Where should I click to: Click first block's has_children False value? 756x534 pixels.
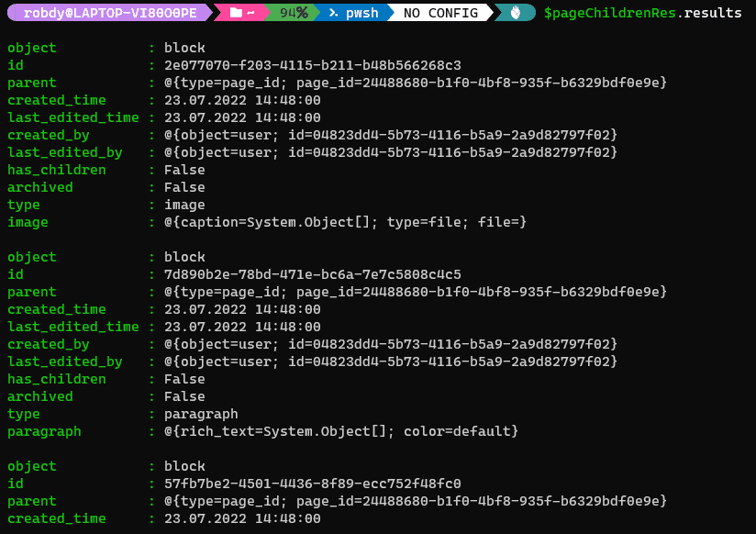pos(184,170)
